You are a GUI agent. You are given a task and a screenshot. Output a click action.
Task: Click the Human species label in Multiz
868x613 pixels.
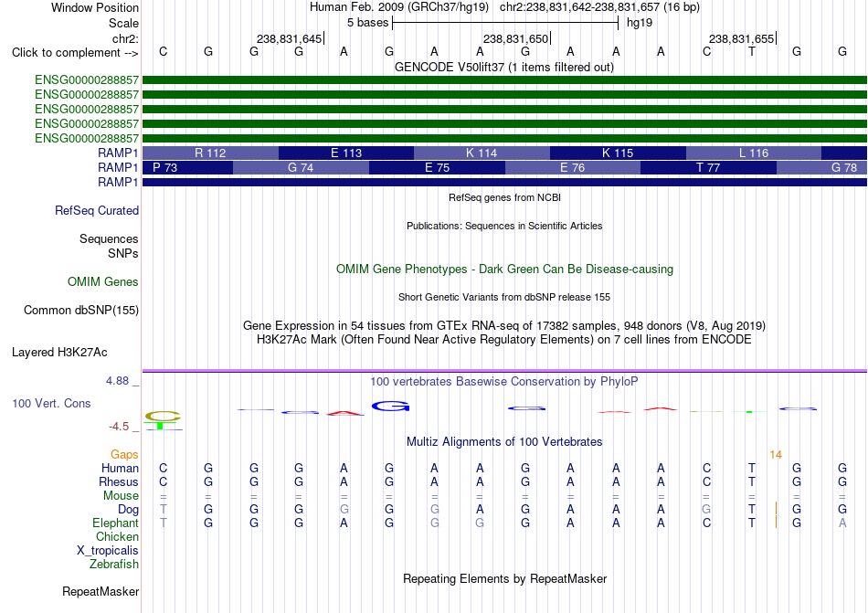(120, 468)
